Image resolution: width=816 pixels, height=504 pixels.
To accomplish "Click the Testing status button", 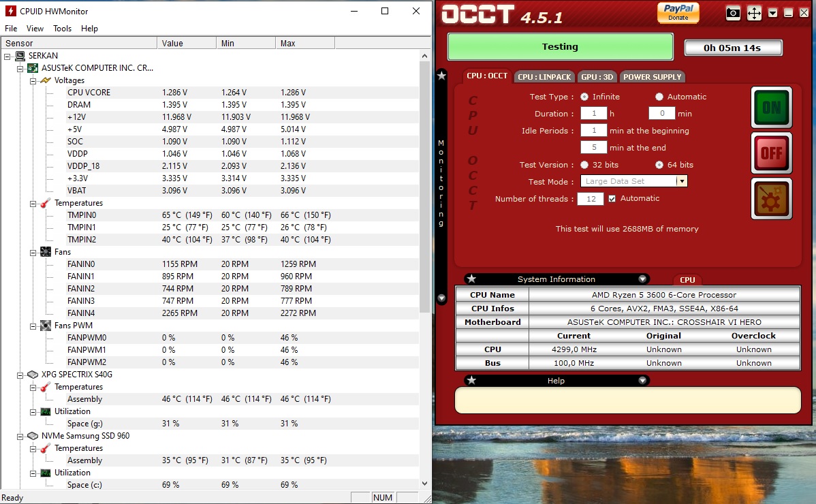I will pos(560,47).
